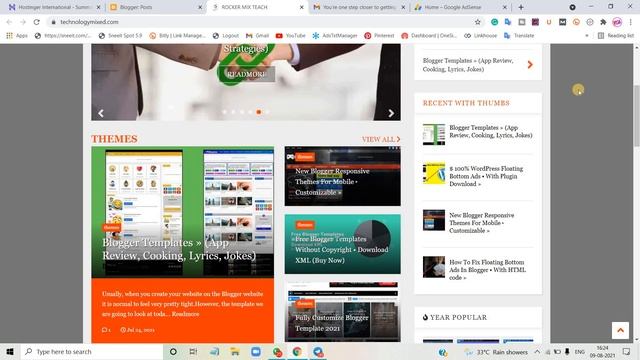This screenshot has width=640, height=360.
Task: Open 'New Blogger Responsive Themes For Mobile' card
Action: [342, 176]
